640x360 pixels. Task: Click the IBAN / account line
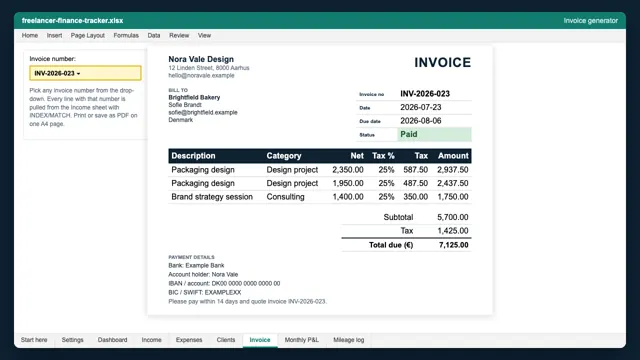point(224,283)
